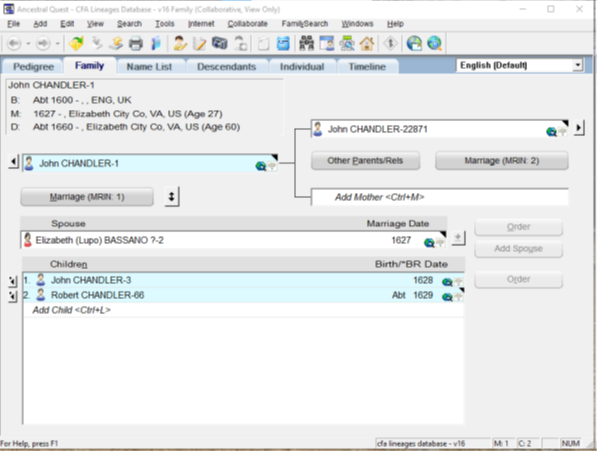The width and height of the screenshot is (597, 451).
Task: Click the arrow beside child John CHANDLER-3
Action: 13,281
